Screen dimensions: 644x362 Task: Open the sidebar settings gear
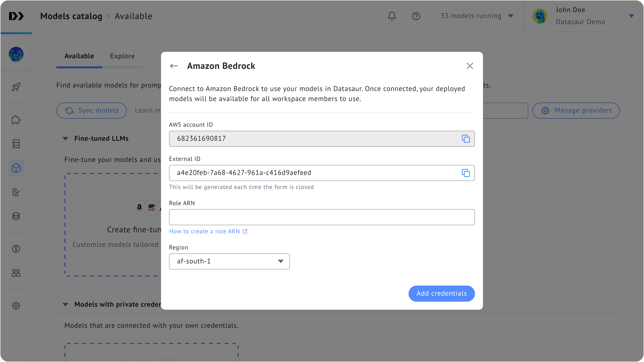point(16,306)
